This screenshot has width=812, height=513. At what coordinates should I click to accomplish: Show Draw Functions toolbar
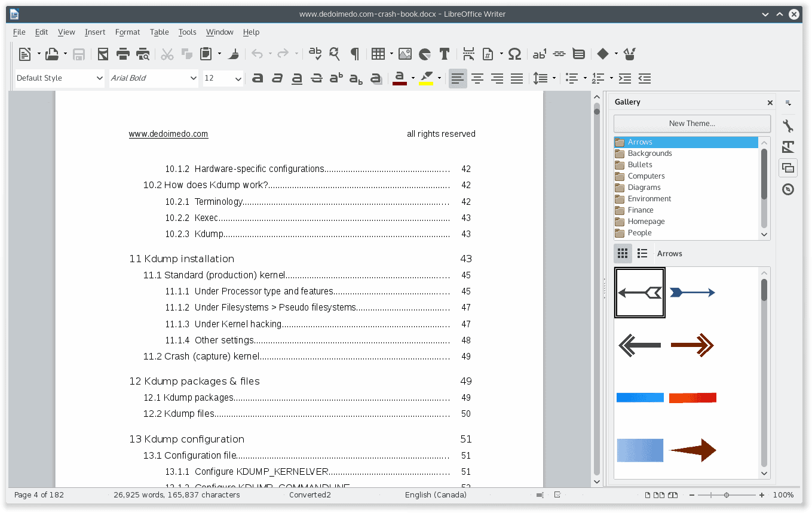coord(629,54)
